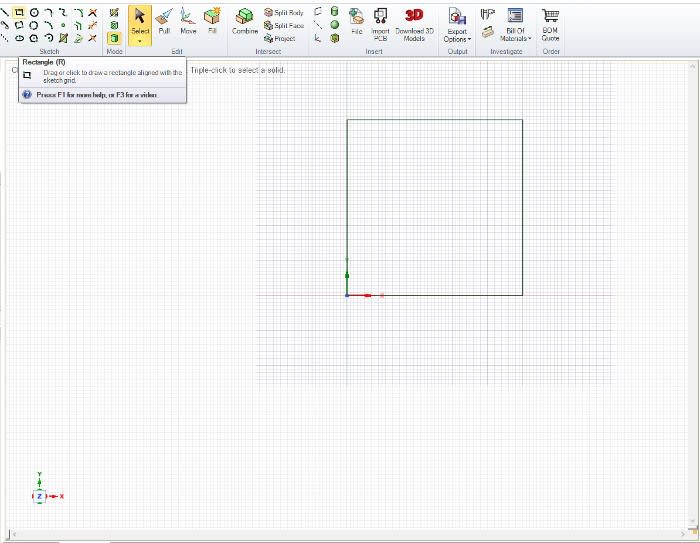Click the Measure caliper icon

tap(488, 15)
